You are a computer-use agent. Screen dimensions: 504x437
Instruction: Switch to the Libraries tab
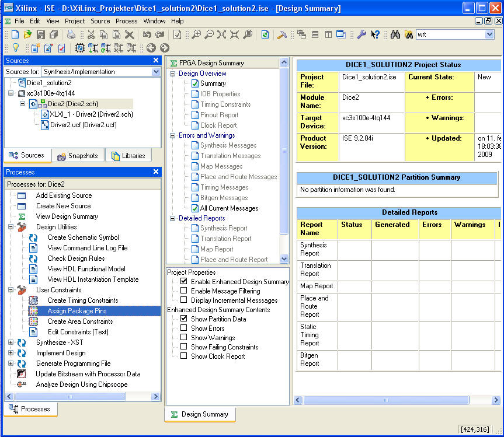click(x=128, y=156)
